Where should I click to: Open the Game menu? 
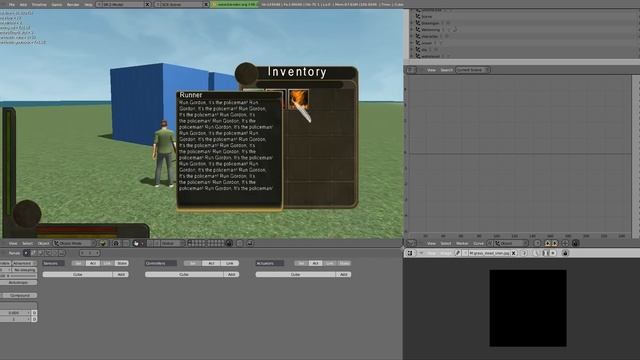click(x=57, y=4)
